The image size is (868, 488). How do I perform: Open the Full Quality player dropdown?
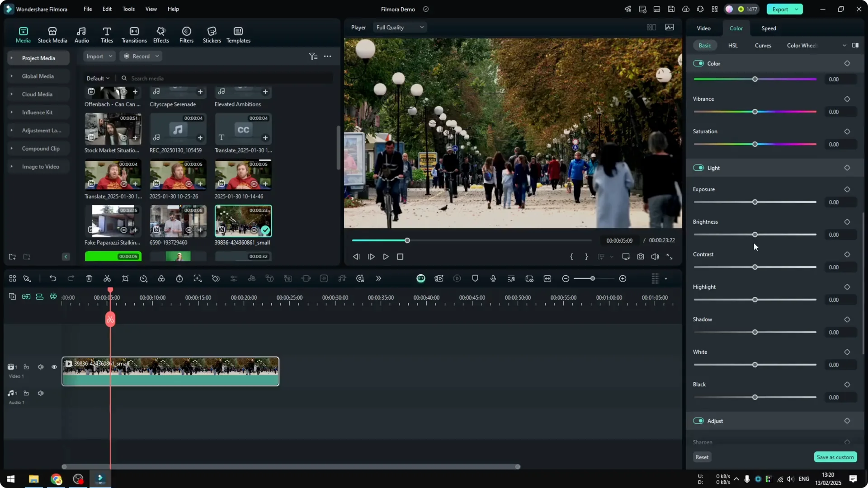pyautogui.click(x=400, y=28)
